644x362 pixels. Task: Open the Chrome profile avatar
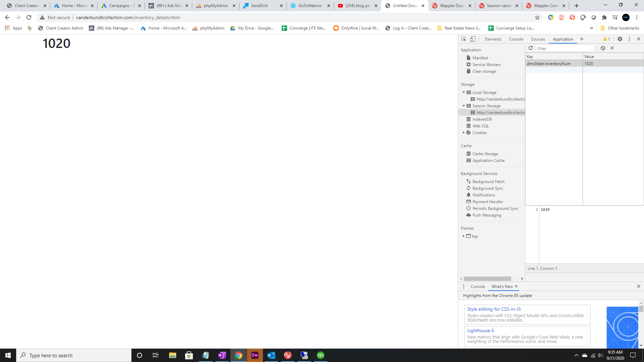pyautogui.click(x=626, y=17)
